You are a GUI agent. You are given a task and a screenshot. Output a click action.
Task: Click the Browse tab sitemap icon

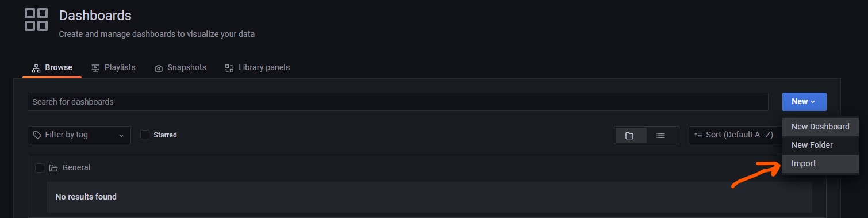pyautogui.click(x=36, y=68)
